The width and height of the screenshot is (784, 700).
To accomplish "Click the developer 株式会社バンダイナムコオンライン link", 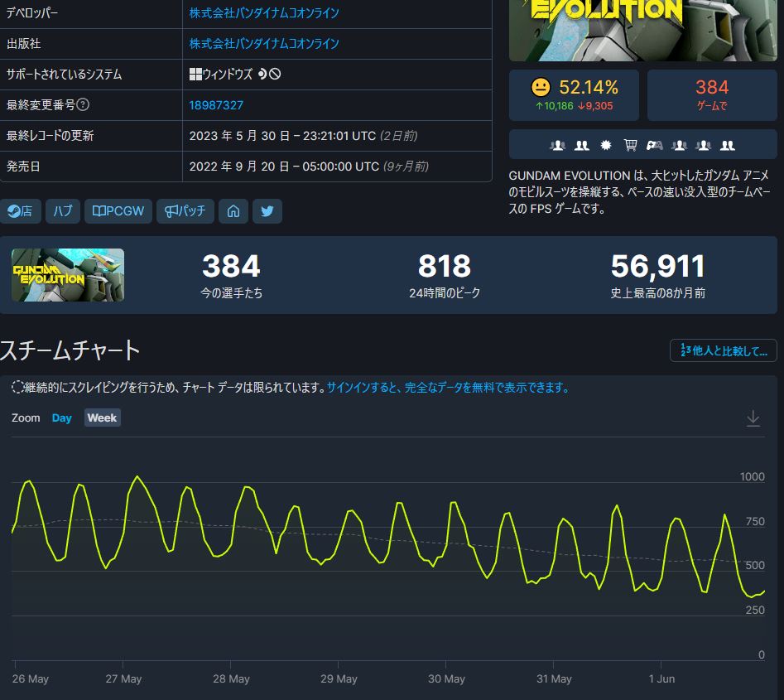I will pos(264,13).
